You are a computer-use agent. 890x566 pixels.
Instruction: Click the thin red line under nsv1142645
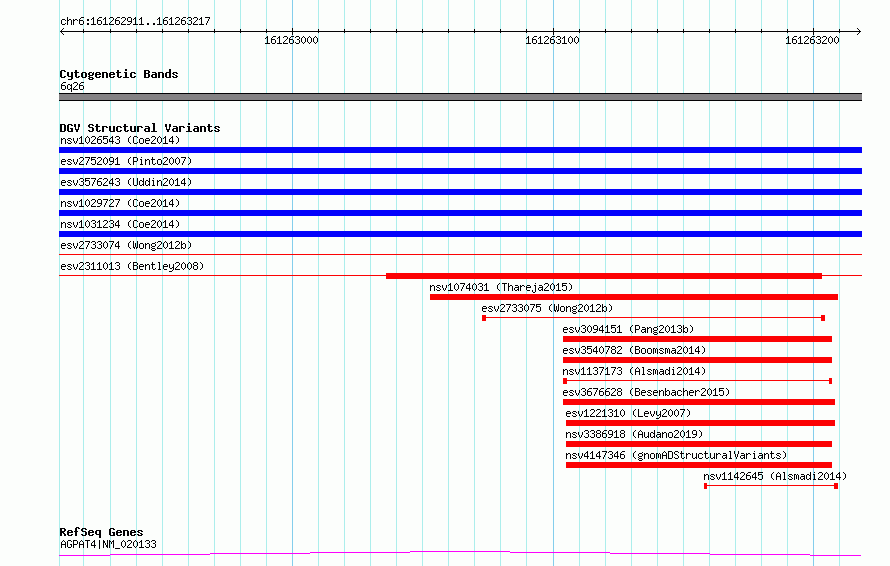(771, 486)
